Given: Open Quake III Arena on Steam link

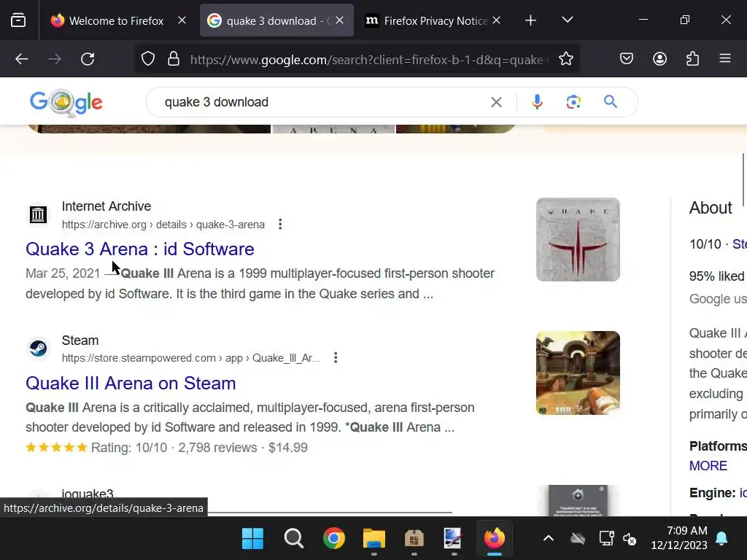Looking at the screenshot, I should [x=131, y=384].
